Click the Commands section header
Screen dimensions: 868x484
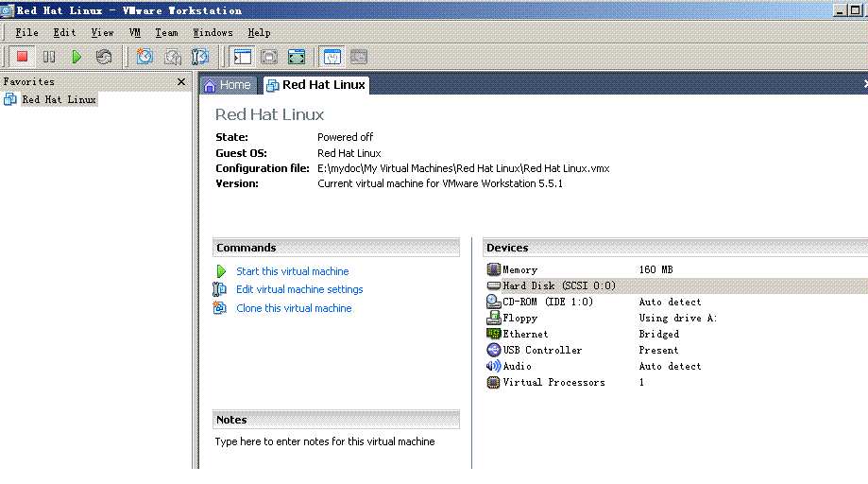(336, 248)
